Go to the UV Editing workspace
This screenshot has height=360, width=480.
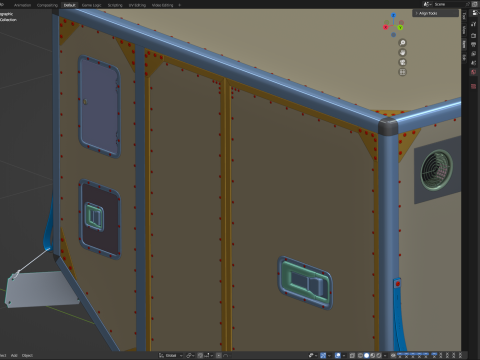click(137, 5)
